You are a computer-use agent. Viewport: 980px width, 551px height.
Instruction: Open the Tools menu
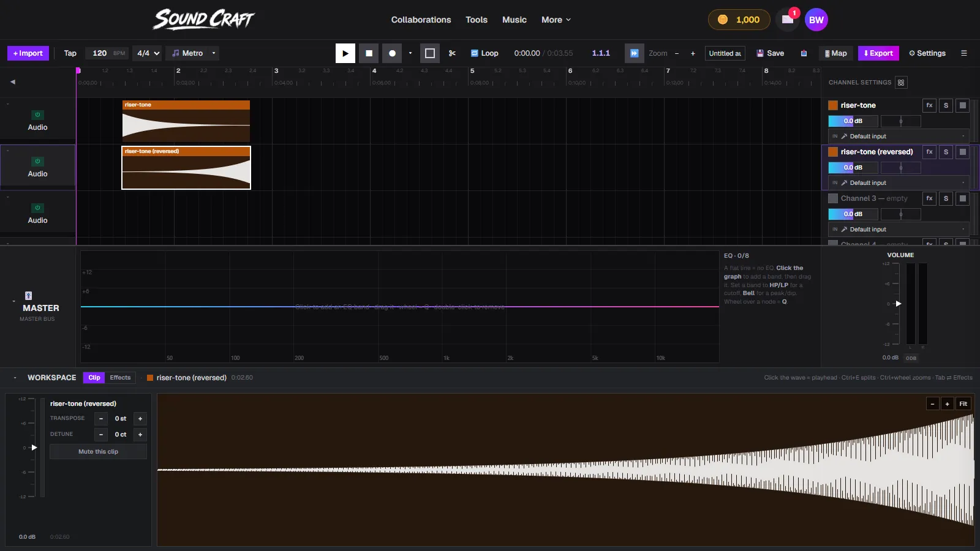(477, 20)
